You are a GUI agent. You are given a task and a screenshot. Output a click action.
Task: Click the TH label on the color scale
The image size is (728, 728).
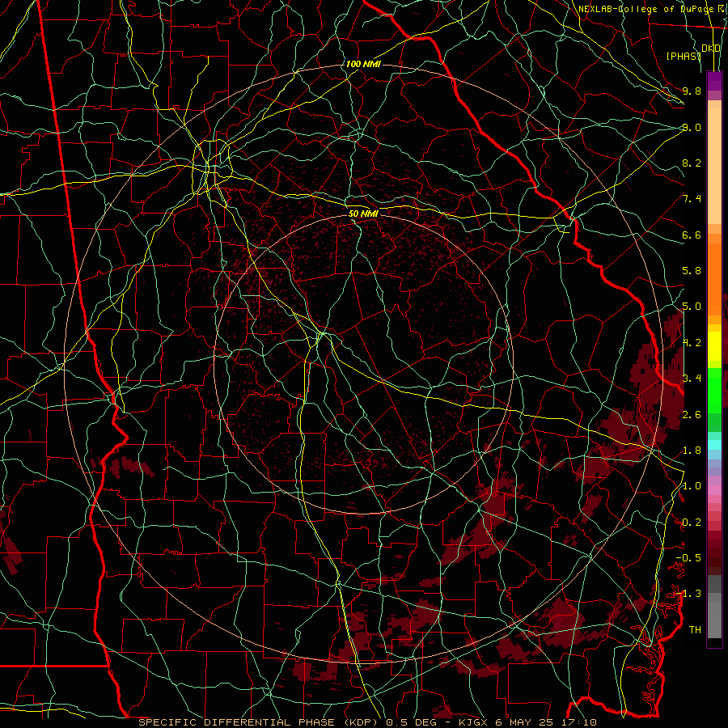click(x=695, y=629)
